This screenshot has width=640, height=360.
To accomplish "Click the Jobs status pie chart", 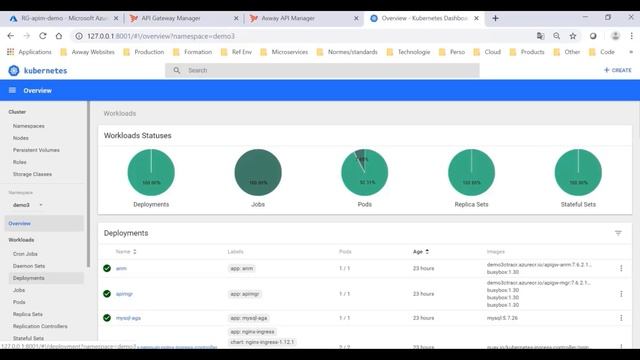I will [258, 172].
